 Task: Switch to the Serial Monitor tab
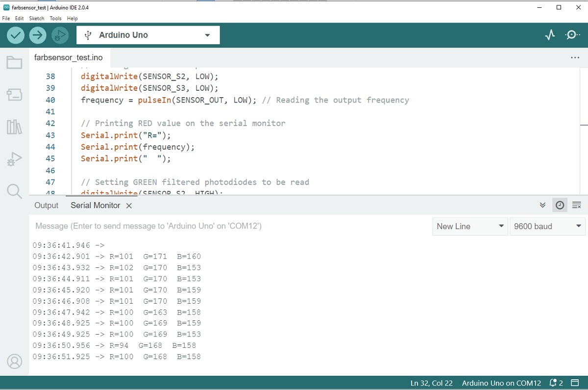96,206
